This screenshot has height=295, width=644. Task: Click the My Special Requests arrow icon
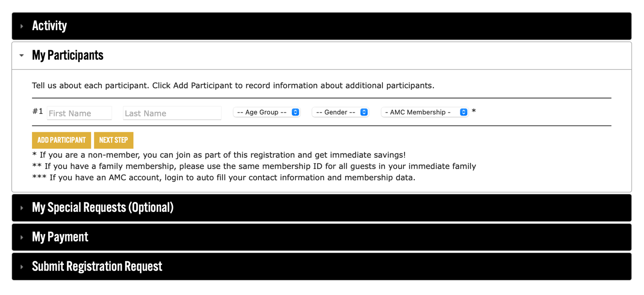click(22, 208)
